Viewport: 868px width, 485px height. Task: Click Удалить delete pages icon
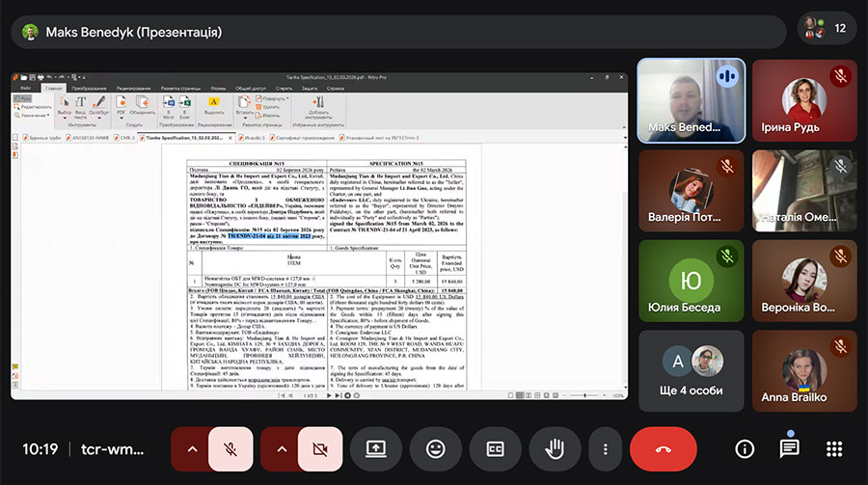pyautogui.click(x=268, y=107)
